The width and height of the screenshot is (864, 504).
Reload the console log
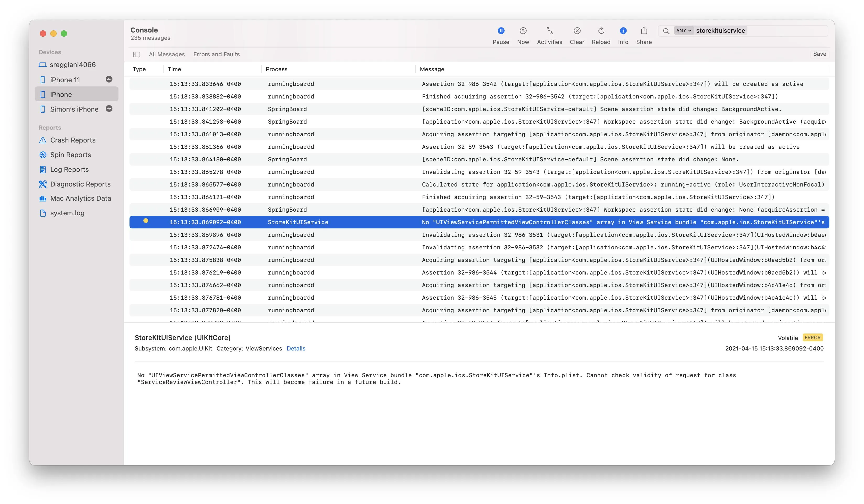(x=601, y=31)
